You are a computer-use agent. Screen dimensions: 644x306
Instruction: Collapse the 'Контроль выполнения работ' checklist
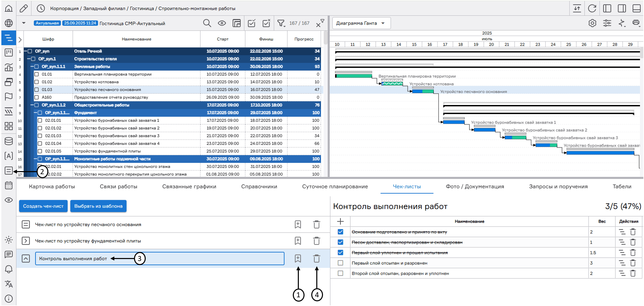click(26, 258)
